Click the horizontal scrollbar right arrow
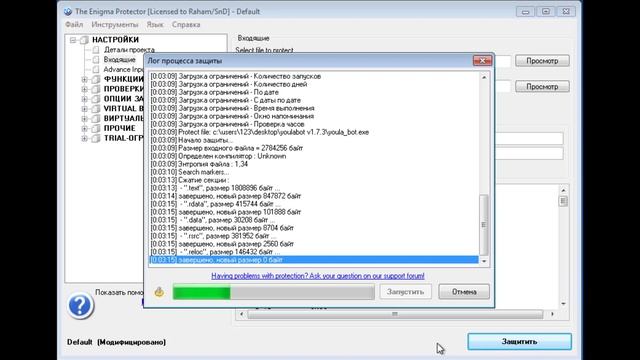 coord(552,314)
